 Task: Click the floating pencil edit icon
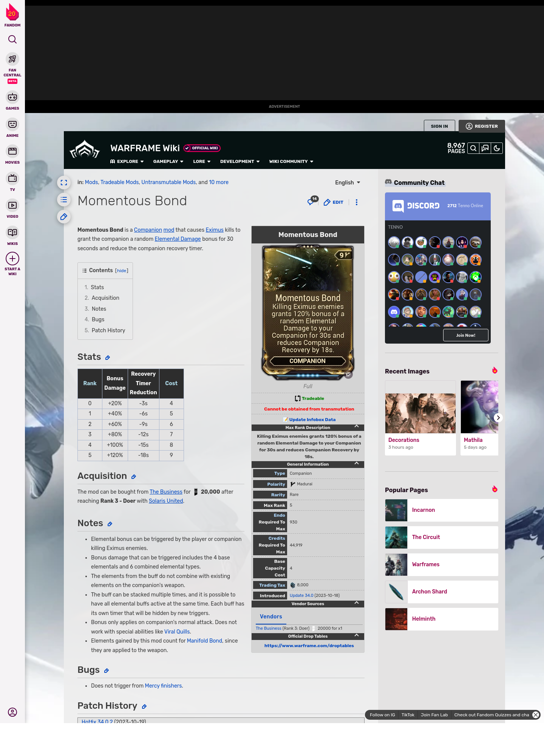point(64,217)
